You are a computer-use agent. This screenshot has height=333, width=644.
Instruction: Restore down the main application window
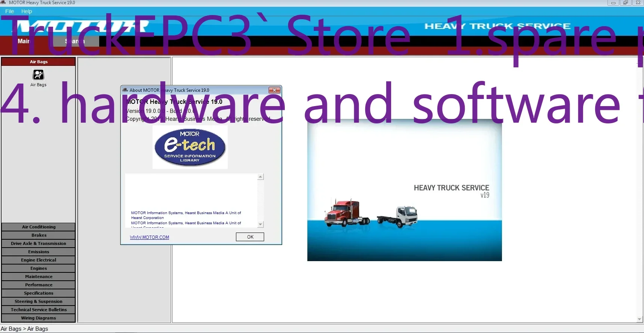[626, 3]
